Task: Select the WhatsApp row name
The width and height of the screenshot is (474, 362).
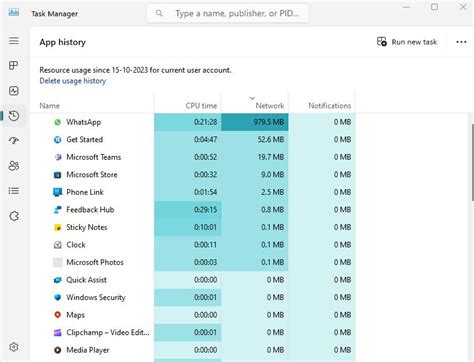Action: pos(83,122)
